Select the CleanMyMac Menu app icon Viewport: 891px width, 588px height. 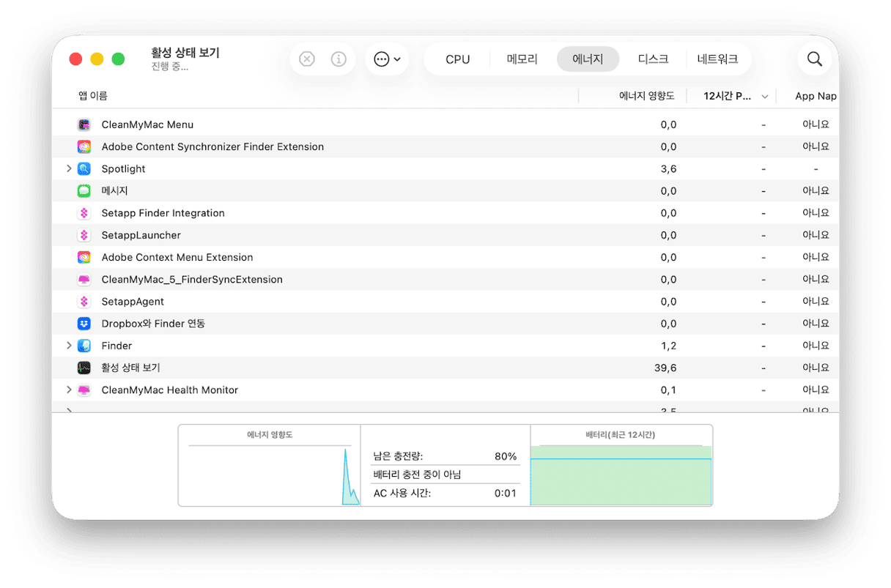(x=84, y=124)
